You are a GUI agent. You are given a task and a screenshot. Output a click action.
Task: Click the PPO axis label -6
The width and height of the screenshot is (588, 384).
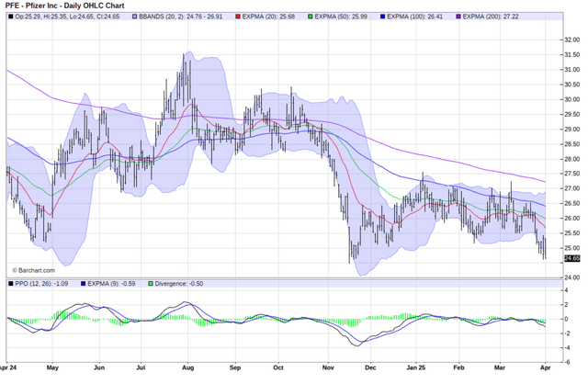point(568,362)
